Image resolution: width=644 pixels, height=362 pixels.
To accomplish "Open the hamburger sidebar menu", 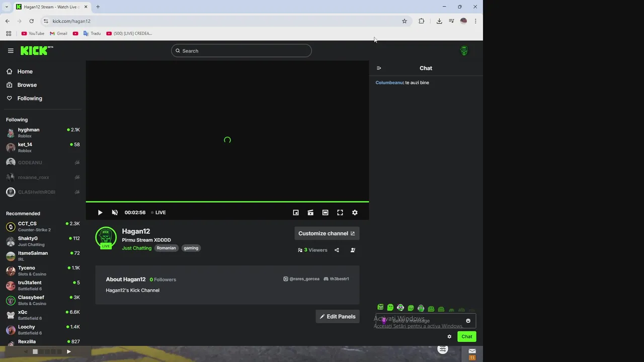I will tap(11, 51).
